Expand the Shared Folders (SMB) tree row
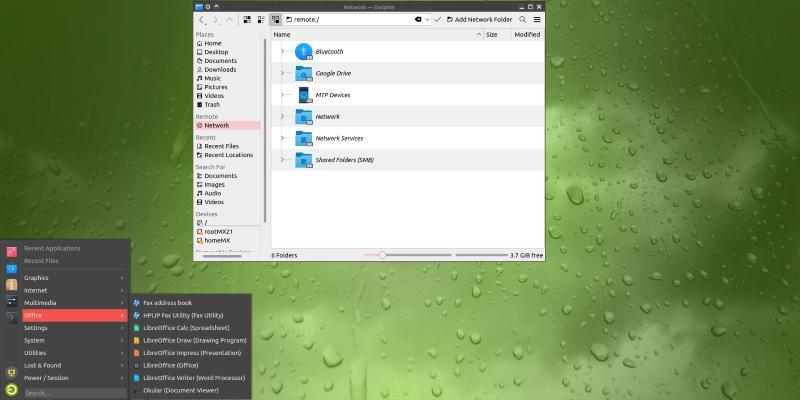This screenshot has height=400, width=800. click(x=282, y=160)
